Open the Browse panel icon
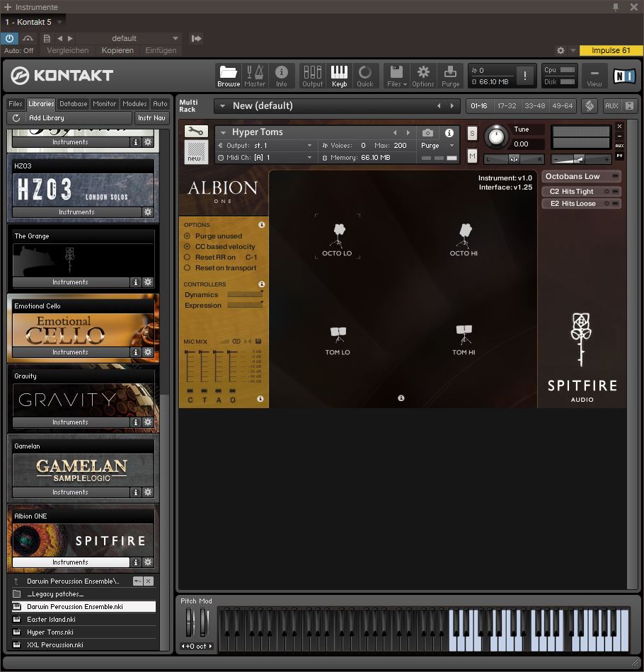This screenshot has height=672, width=644. 228,76
